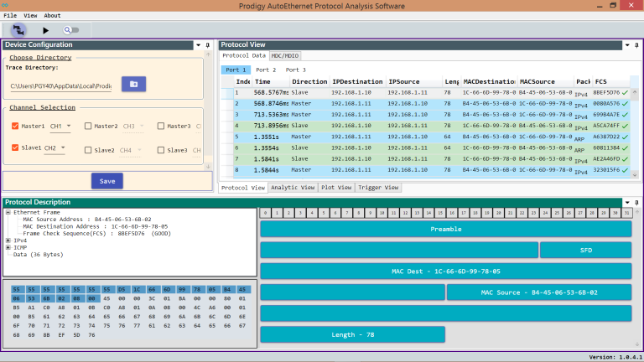644x362 pixels.
Task: Click the Preamble frame block
Action: 445,229
